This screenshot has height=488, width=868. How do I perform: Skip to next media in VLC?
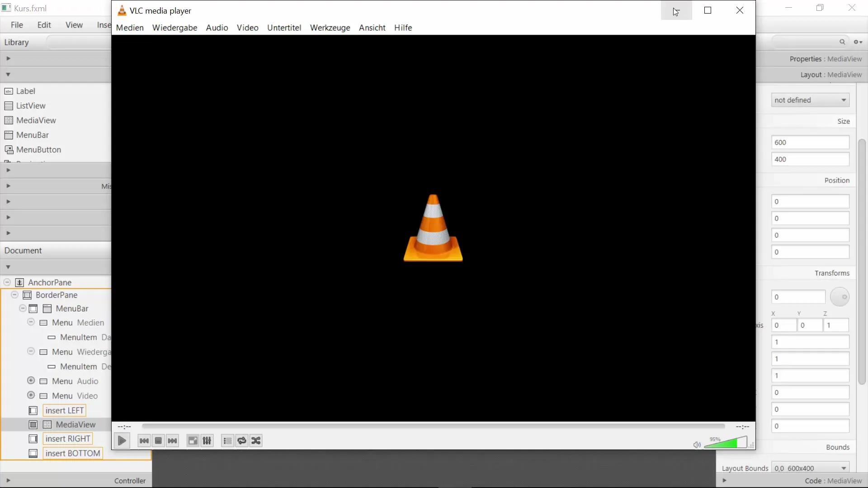pyautogui.click(x=172, y=441)
